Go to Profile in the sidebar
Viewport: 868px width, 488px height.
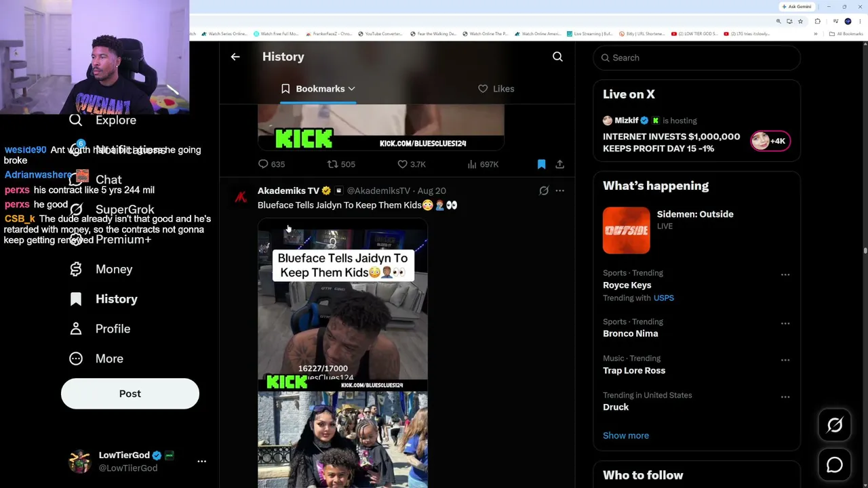113,329
